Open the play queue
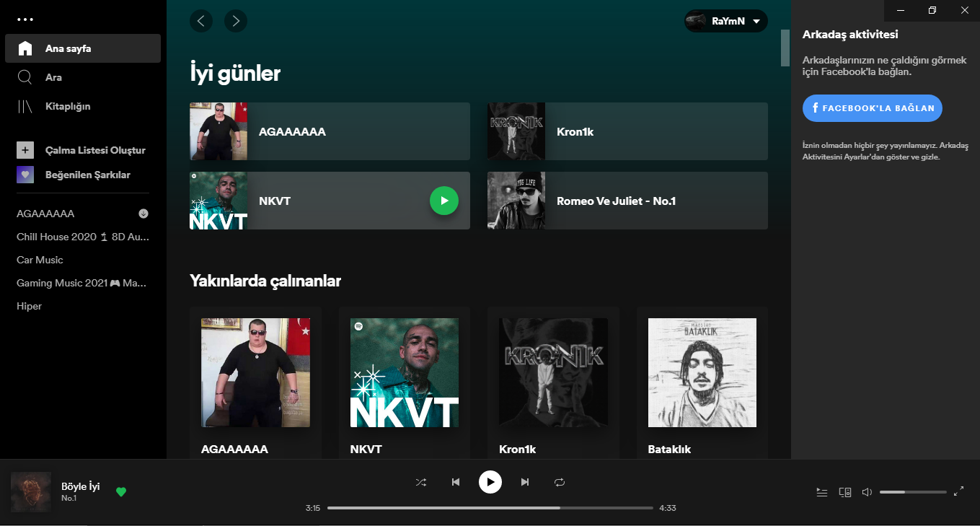 point(822,492)
